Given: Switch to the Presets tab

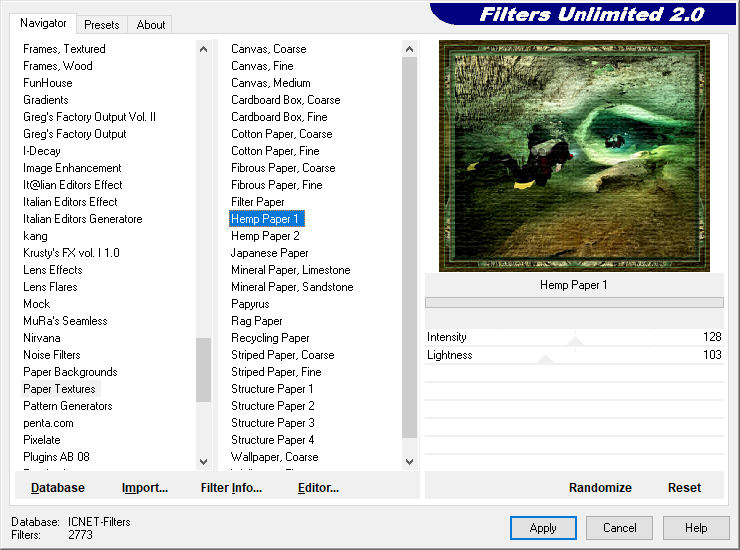Looking at the screenshot, I should coord(101,25).
